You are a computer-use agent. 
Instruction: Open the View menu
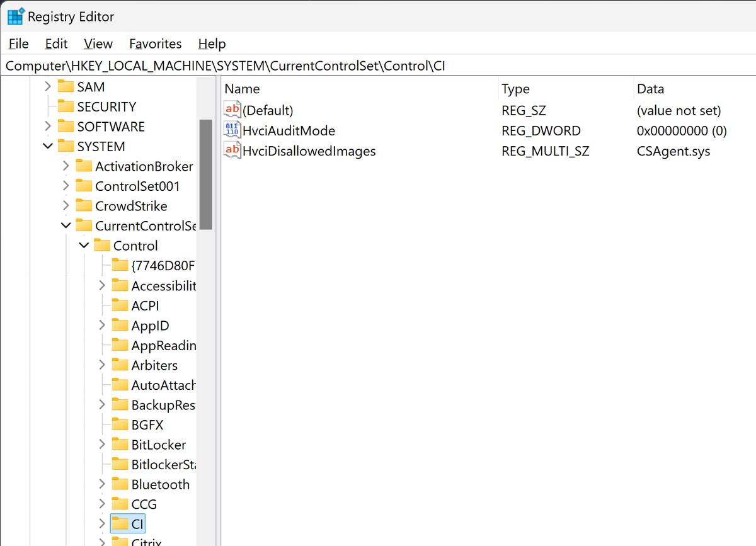pos(98,43)
